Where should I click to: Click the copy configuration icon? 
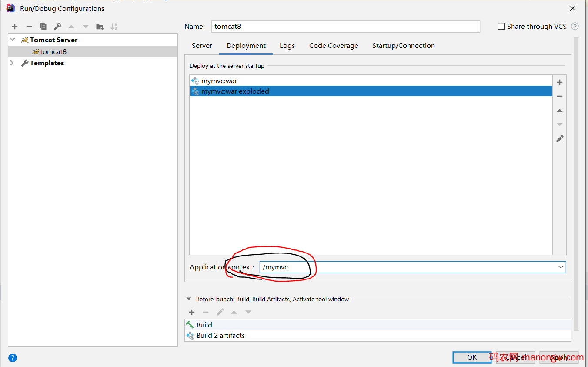pos(43,27)
